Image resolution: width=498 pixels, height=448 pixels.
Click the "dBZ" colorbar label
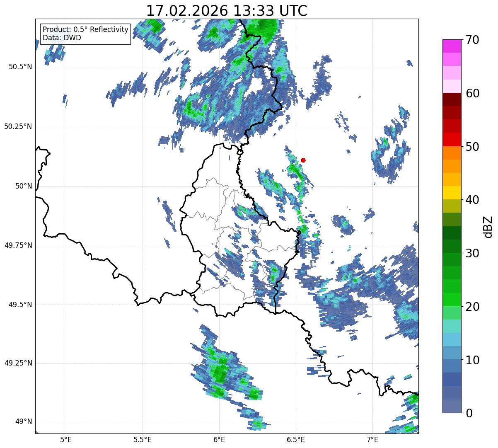pos(488,226)
